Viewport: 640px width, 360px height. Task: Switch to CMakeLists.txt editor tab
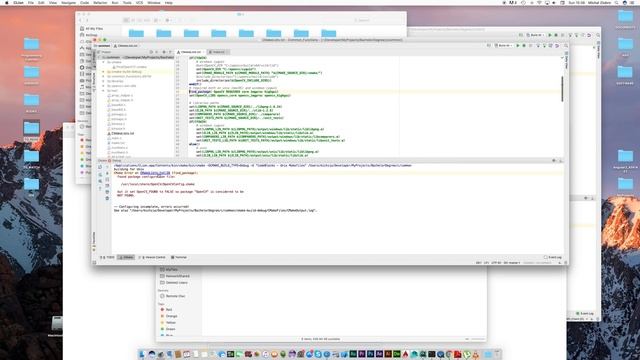[190, 52]
